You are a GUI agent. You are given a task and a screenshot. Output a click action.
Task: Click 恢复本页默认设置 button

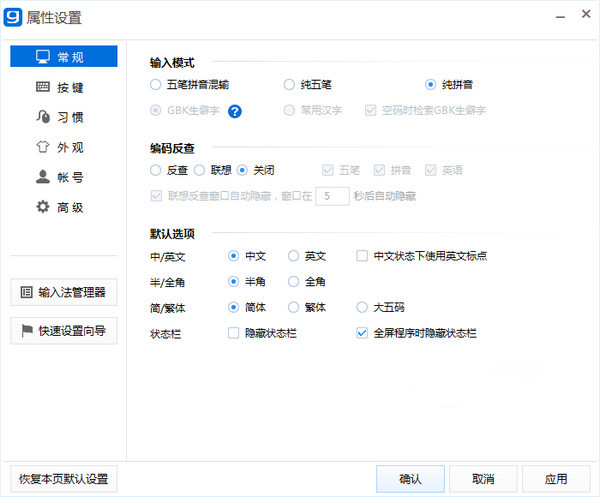pos(64,479)
